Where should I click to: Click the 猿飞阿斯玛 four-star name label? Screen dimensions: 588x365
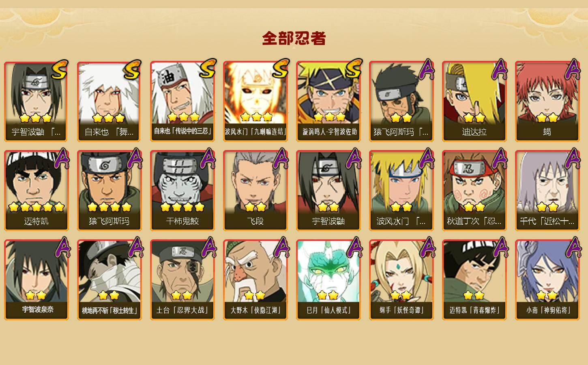[x=109, y=221]
